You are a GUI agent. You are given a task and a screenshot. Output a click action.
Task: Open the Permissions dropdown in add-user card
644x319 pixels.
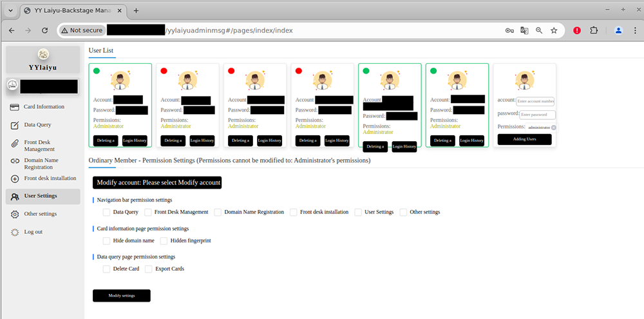coord(538,128)
